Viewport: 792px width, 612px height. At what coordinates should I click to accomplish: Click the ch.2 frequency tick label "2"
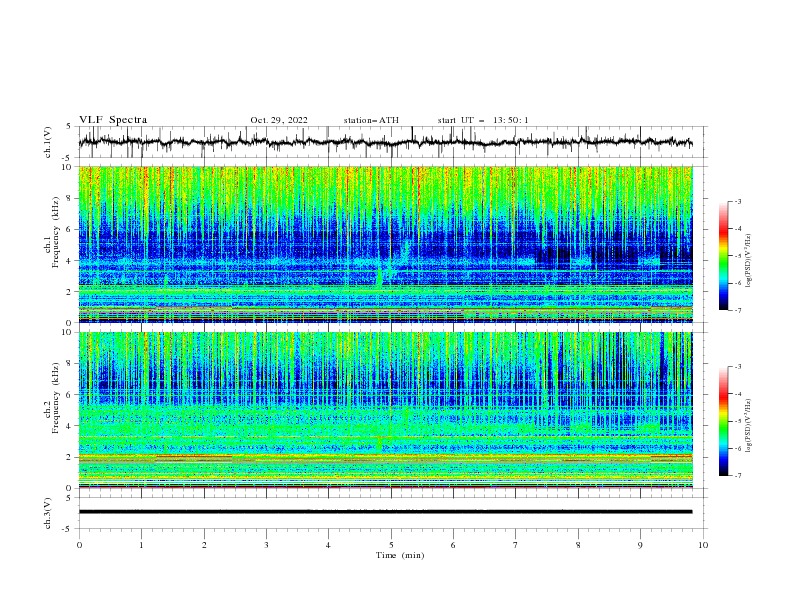[71, 457]
